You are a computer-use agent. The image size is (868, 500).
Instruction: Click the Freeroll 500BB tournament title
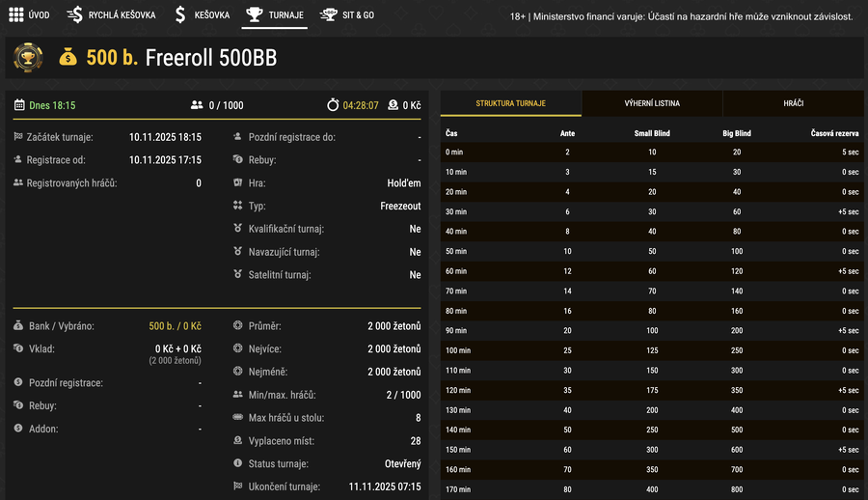pos(211,58)
